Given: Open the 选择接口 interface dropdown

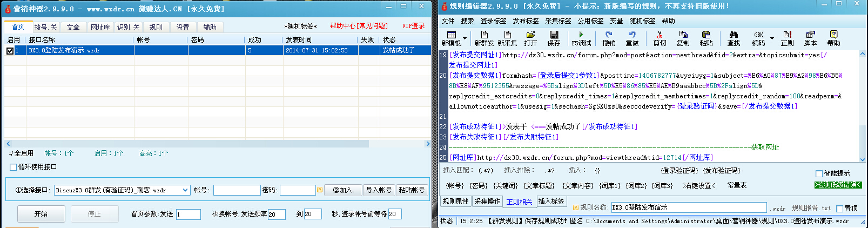Looking at the screenshot, I should tap(185, 190).
